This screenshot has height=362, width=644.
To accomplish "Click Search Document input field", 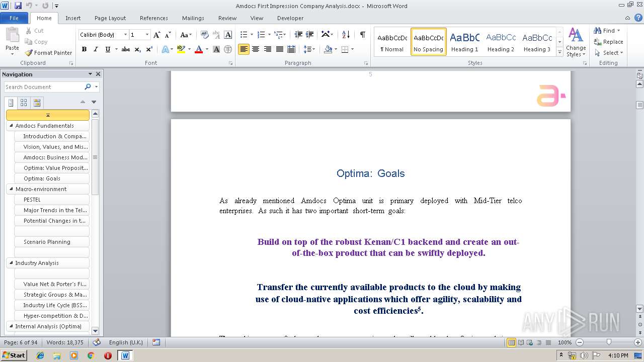I will point(44,87).
